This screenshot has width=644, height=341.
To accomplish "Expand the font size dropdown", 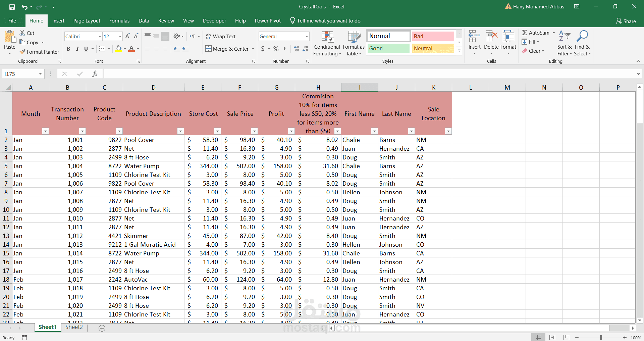I will 120,36.
